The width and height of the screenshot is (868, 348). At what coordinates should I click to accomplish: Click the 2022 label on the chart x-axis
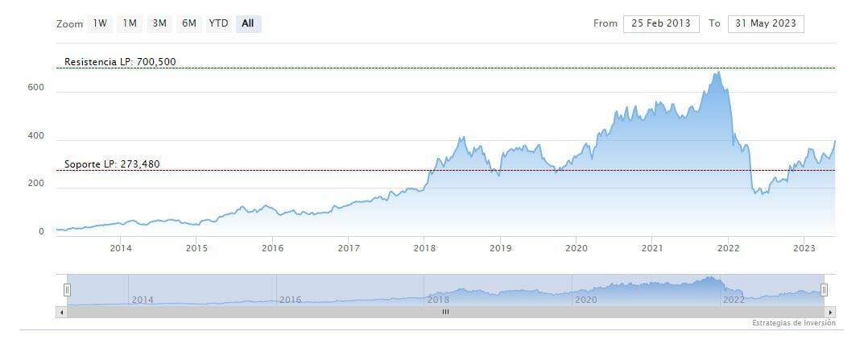(x=728, y=247)
